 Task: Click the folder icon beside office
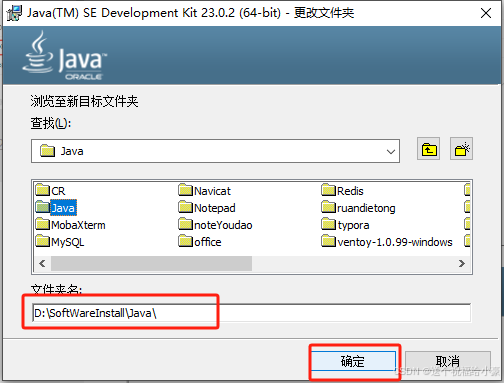[x=185, y=241]
